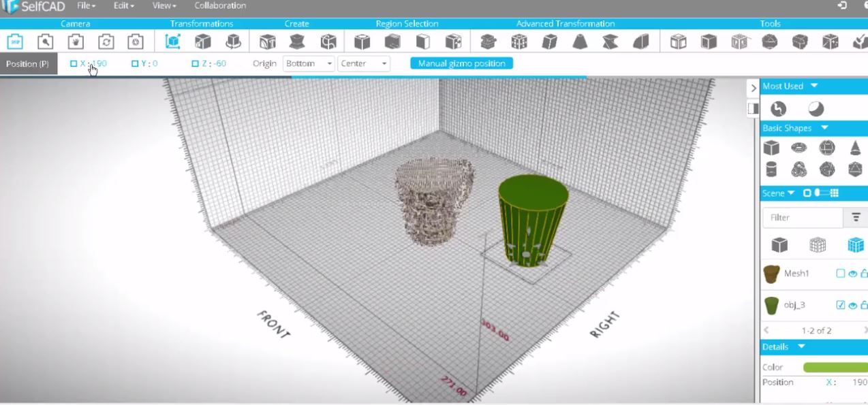Collapse the Basic Shapes section
The image size is (868, 405).
(824, 128)
